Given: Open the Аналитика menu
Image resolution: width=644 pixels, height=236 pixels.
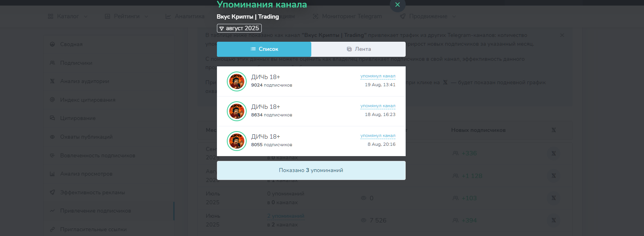Looking at the screenshot, I should (185, 16).
